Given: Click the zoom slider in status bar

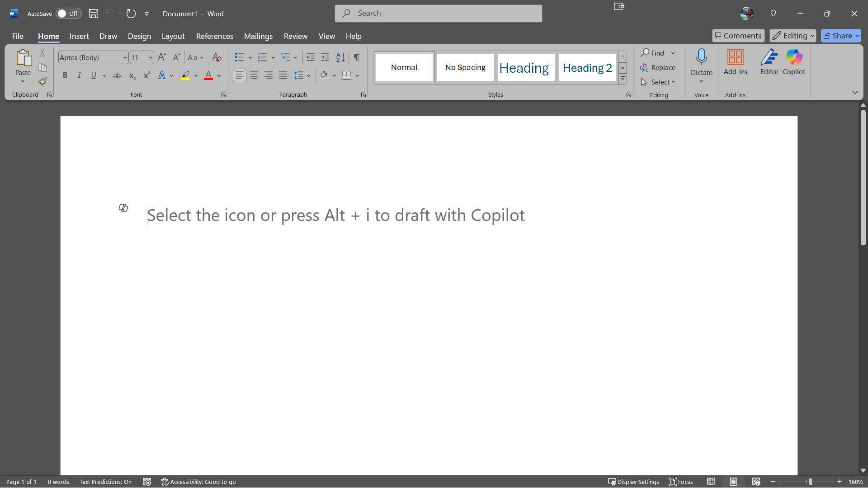Looking at the screenshot, I should [x=810, y=482].
